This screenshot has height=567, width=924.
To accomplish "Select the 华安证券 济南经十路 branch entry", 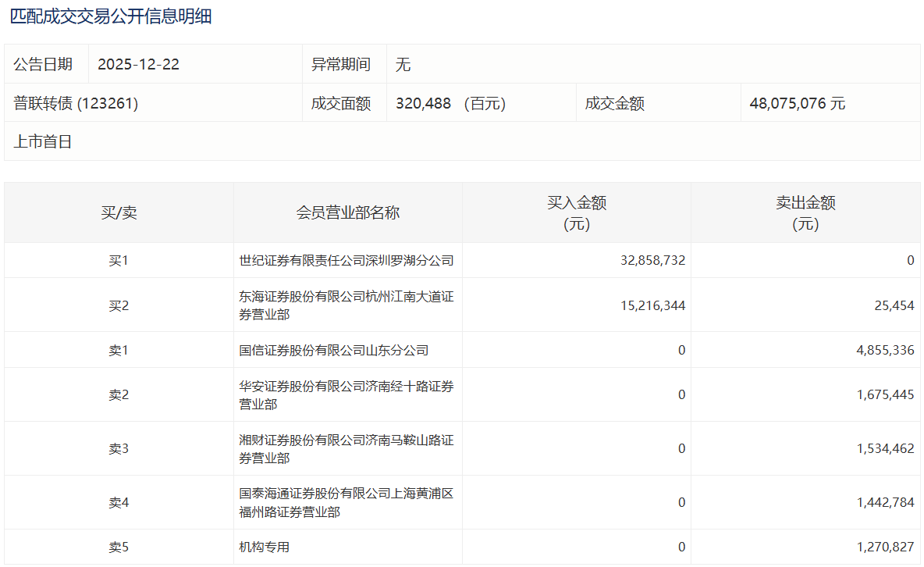I will 346,395.
